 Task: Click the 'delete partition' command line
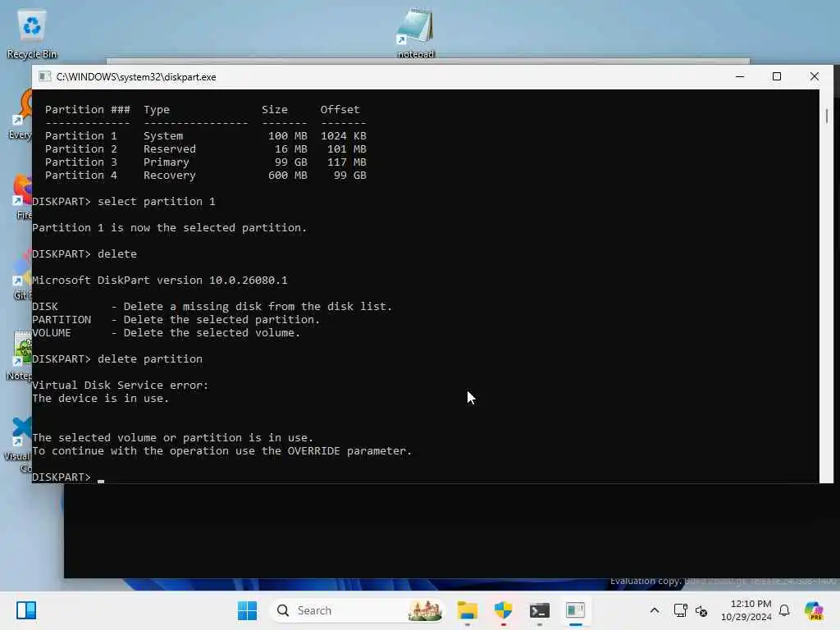(117, 359)
